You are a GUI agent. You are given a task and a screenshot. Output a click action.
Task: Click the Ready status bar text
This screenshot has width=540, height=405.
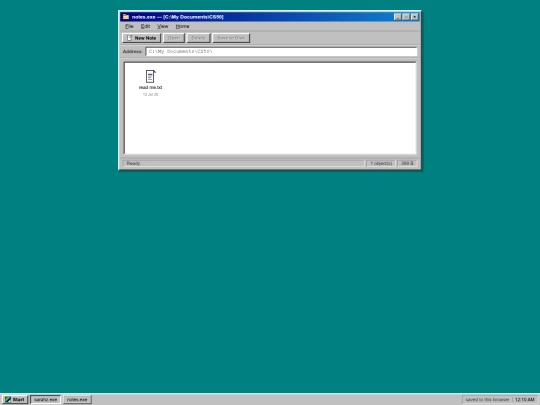tap(133, 163)
